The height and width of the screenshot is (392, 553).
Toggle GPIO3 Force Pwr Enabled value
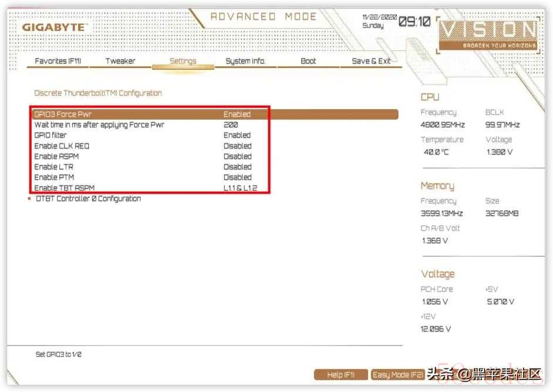pos(237,114)
